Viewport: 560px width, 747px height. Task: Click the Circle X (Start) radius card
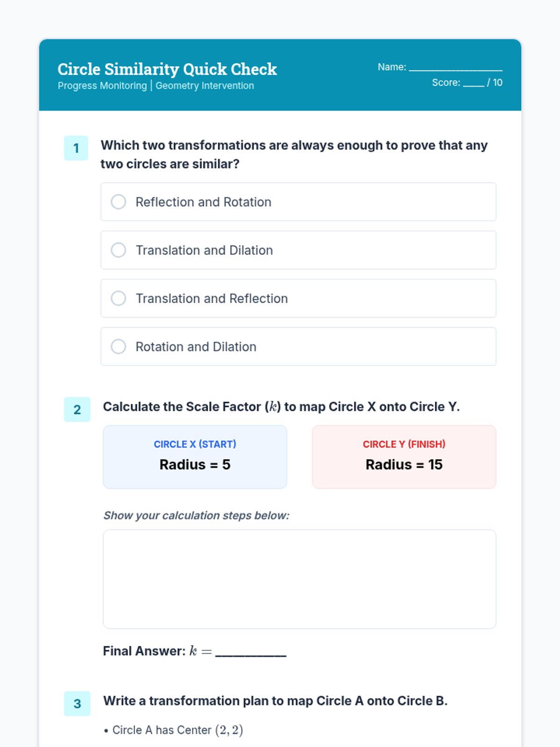(x=195, y=457)
